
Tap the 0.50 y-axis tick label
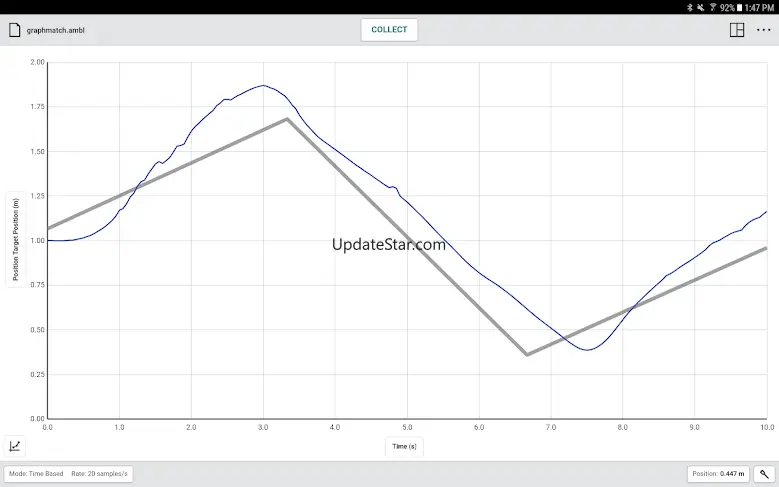coord(37,329)
